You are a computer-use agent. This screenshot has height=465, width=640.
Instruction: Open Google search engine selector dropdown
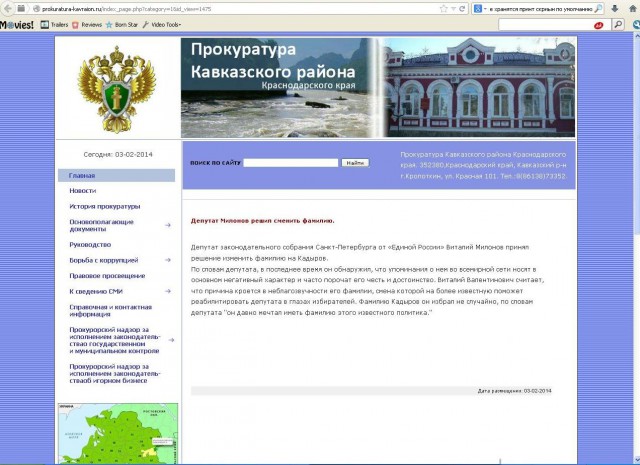pyautogui.click(x=480, y=9)
